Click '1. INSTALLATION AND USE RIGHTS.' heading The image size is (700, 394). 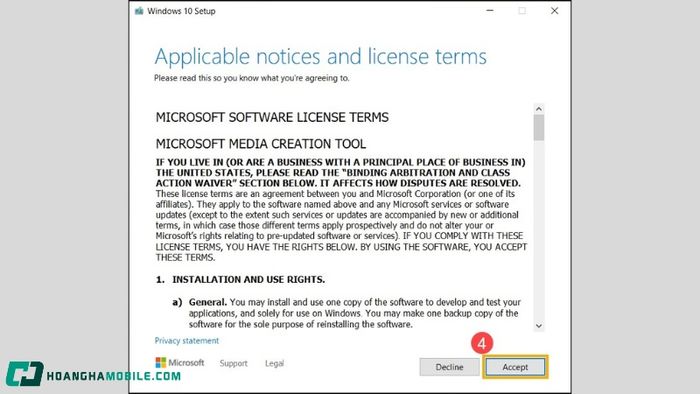(240, 279)
